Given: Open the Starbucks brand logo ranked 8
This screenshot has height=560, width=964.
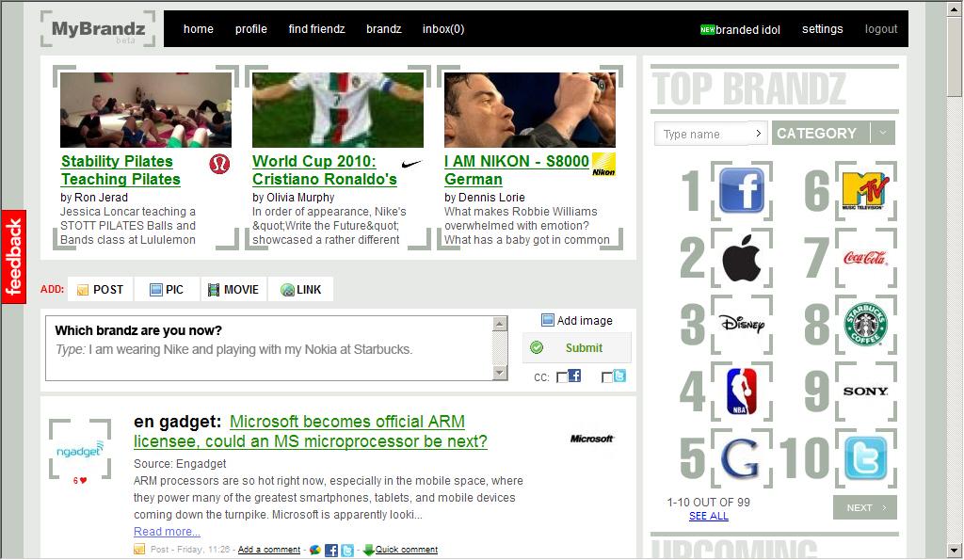Looking at the screenshot, I should (866, 324).
